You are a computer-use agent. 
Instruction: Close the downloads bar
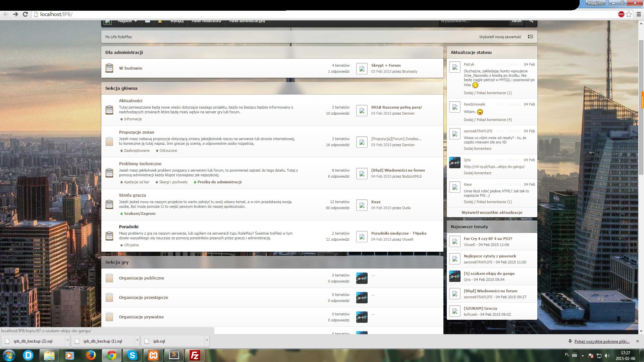pyautogui.click(x=637, y=341)
